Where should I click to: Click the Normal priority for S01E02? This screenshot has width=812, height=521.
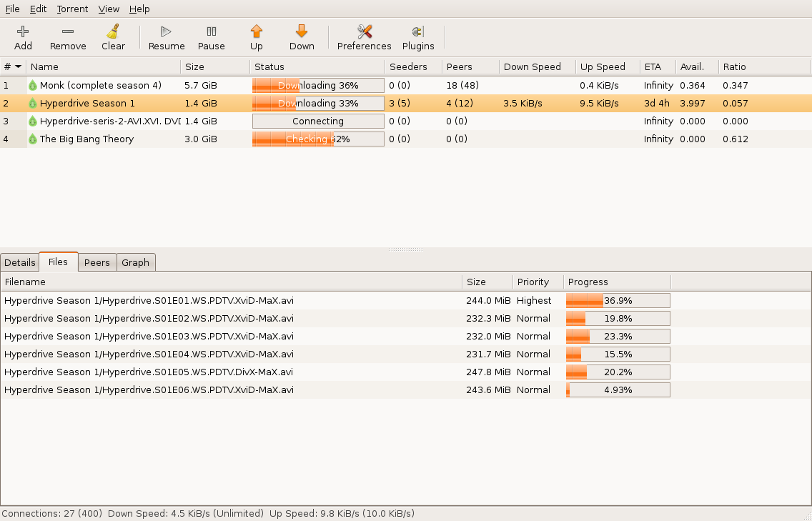pos(533,319)
